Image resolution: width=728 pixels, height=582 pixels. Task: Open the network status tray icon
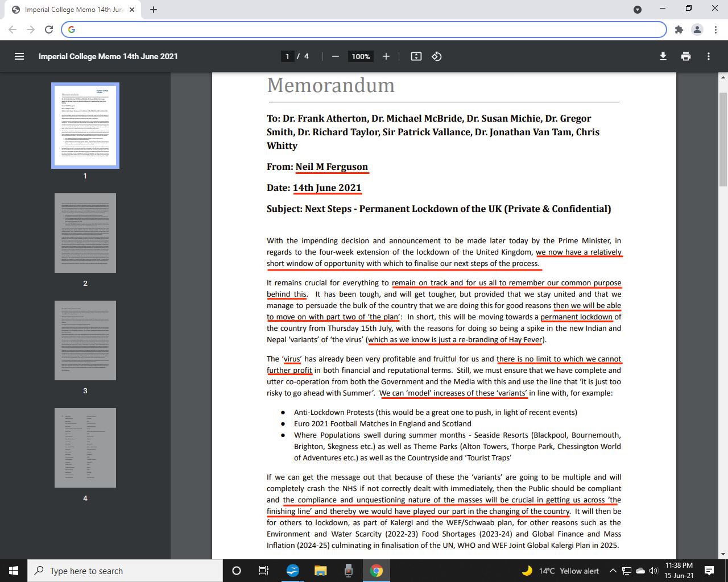[x=627, y=571]
